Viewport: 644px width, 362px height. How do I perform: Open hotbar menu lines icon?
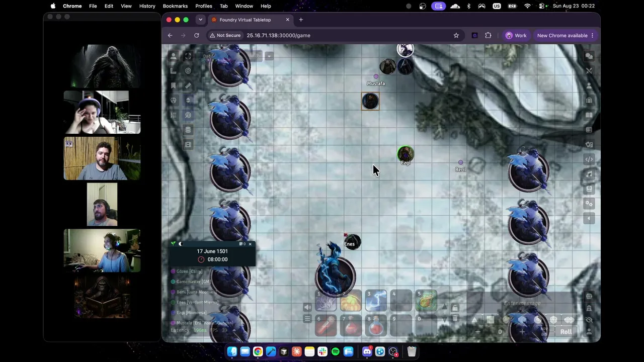307,319
